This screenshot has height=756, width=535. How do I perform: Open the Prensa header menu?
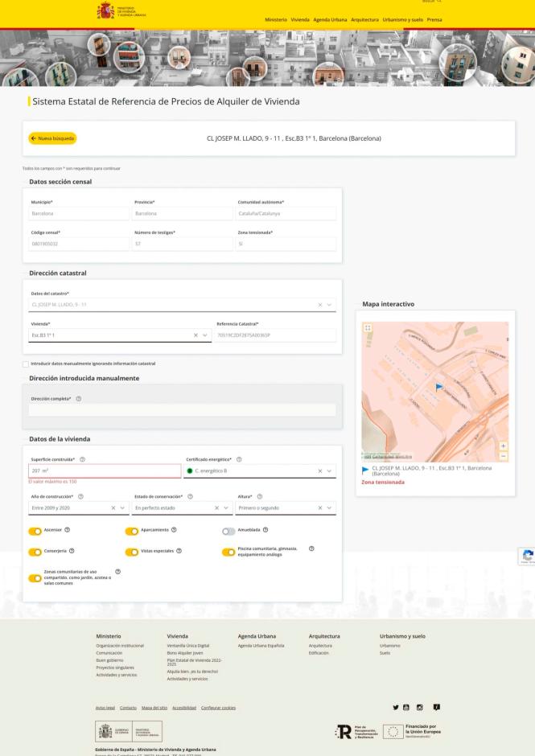(x=434, y=20)
